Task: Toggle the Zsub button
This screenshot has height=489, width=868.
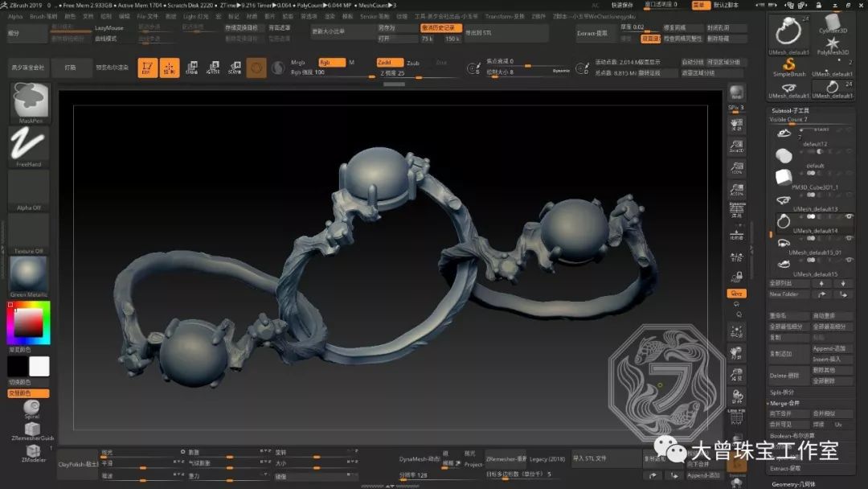Action: pyautogui.click(x=413, y=63)
